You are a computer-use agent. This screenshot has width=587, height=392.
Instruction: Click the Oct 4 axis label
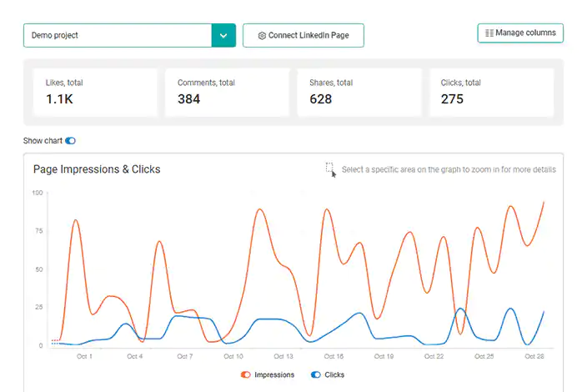[134, 356]
